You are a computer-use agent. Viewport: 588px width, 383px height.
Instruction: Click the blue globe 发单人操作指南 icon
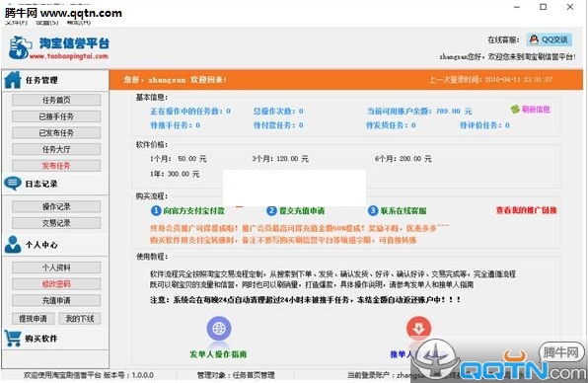point(219,329)
